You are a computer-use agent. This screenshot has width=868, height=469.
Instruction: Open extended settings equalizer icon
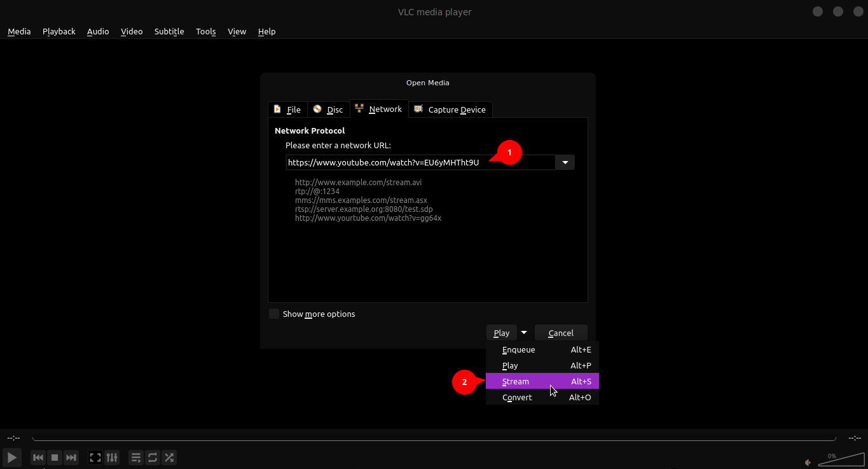pyautogui.click(x=112, y=458)
